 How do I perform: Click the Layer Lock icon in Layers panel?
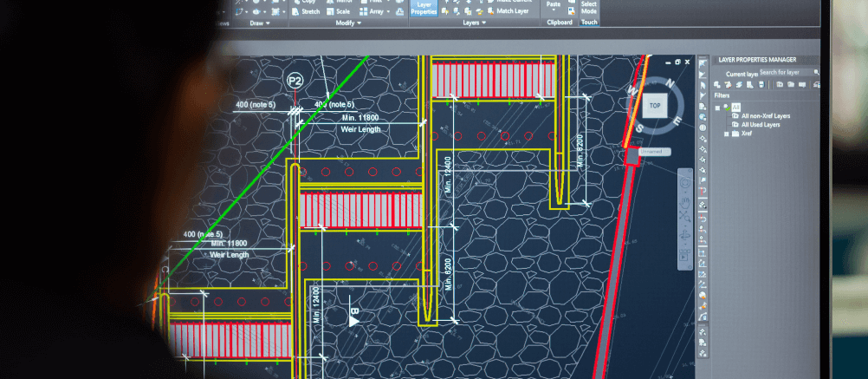click(481, 2)
